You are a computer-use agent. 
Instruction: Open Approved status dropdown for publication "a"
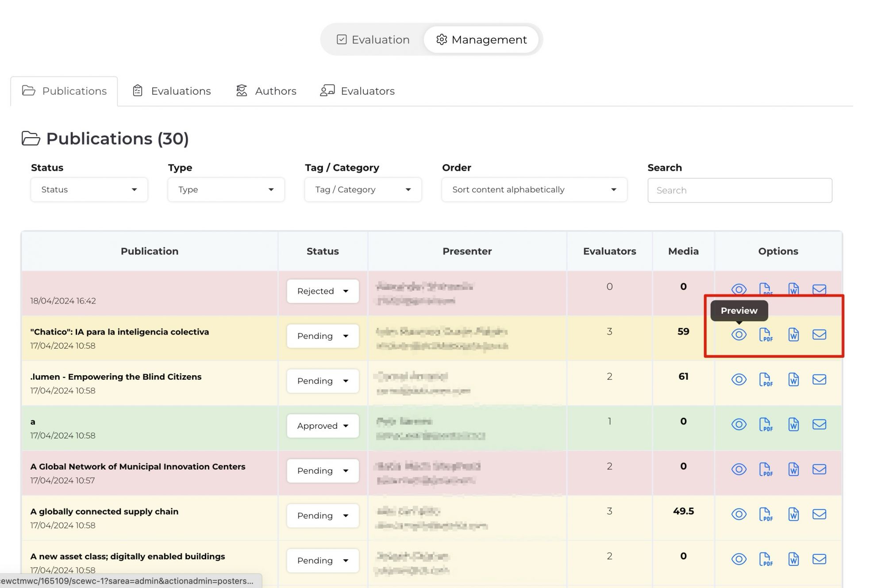click(323, 426)
